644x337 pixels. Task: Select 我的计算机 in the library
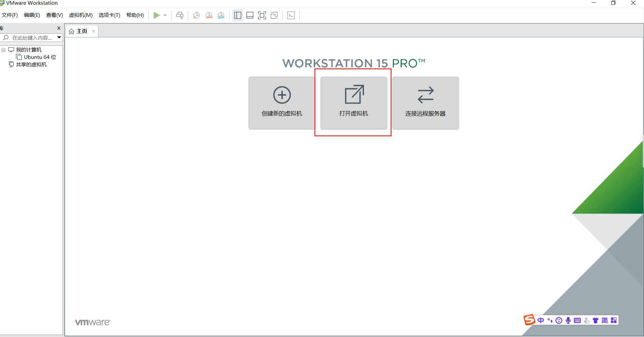pos(29,50)
